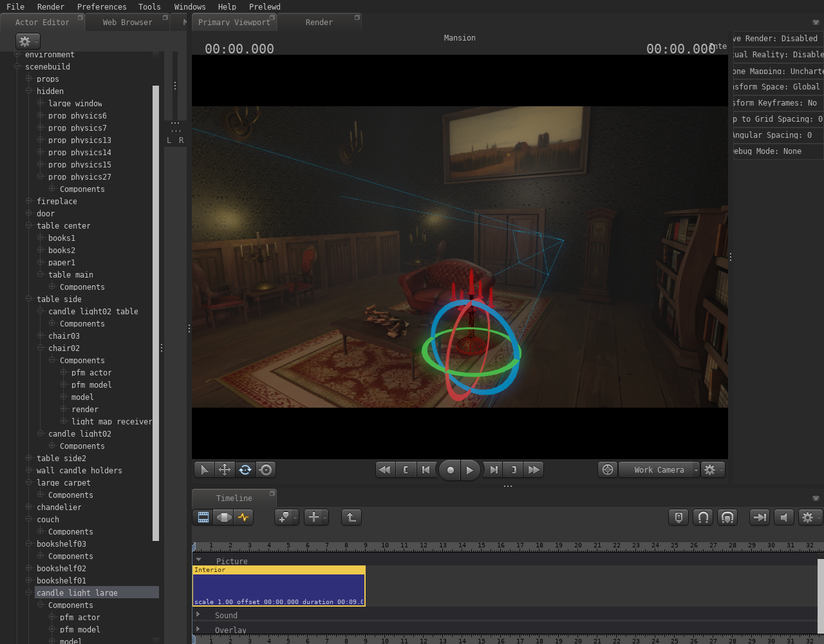Open the Work Camera dropdown
Screen dimensions: 824x644
659,469
